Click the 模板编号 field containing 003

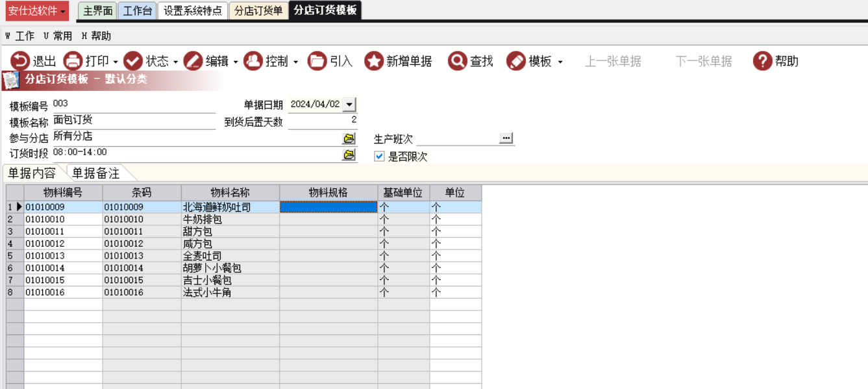(x=133, y=105)
